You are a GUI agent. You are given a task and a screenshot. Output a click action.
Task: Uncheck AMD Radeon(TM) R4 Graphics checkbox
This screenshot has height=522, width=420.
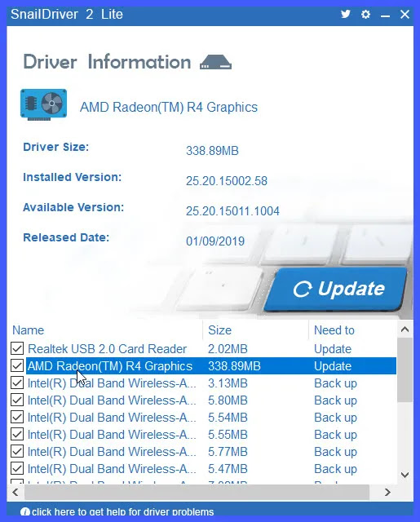point(17,366)
